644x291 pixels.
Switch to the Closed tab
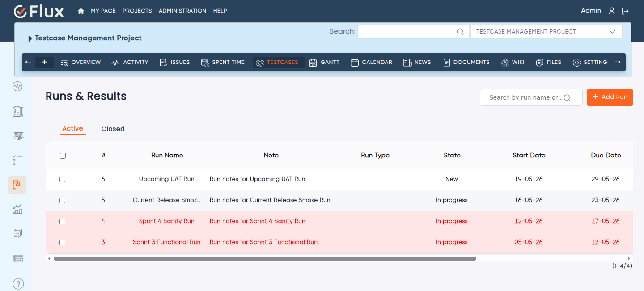click(113, 129)
